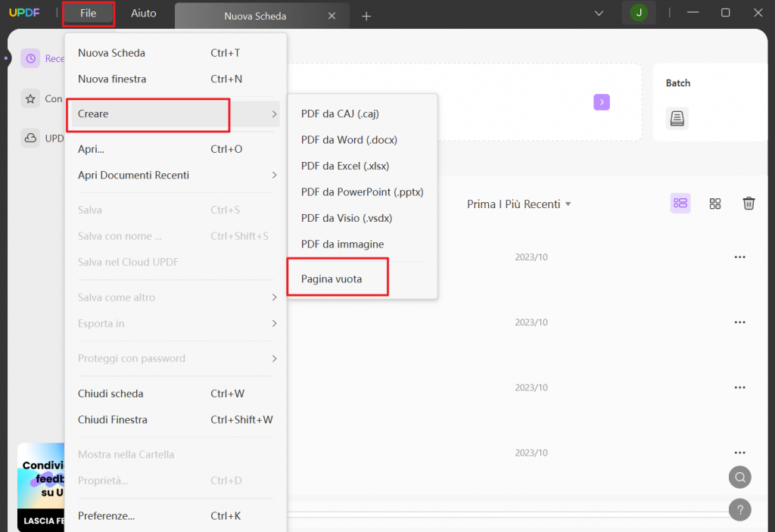Open the trash icon for deleted documents
The height and width of the screenshot is (532, 775).
click(x=749, y=204)
